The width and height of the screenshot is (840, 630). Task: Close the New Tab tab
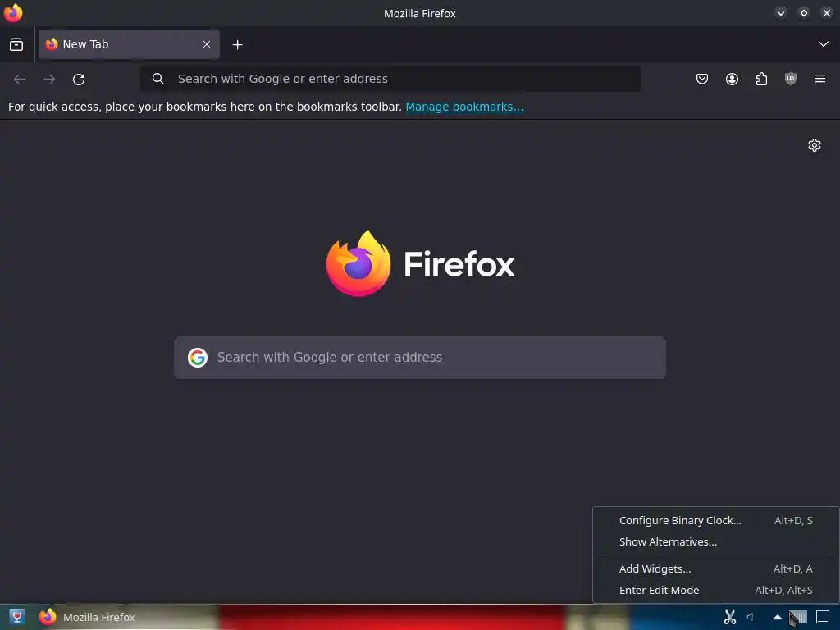click(206, 44)
